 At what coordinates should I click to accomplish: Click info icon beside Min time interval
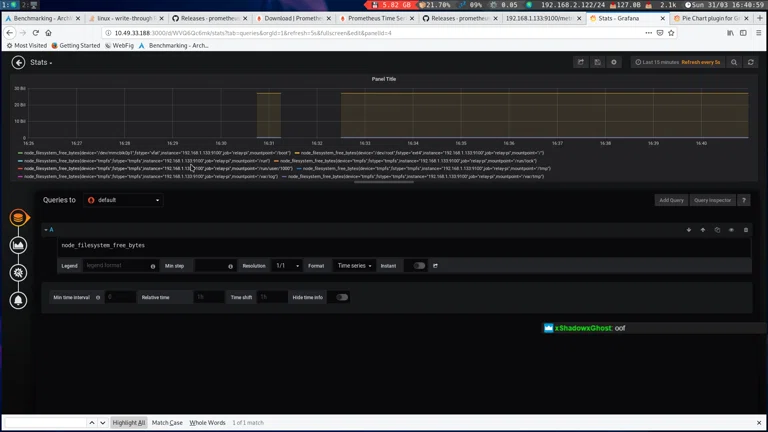pos(98,297)
